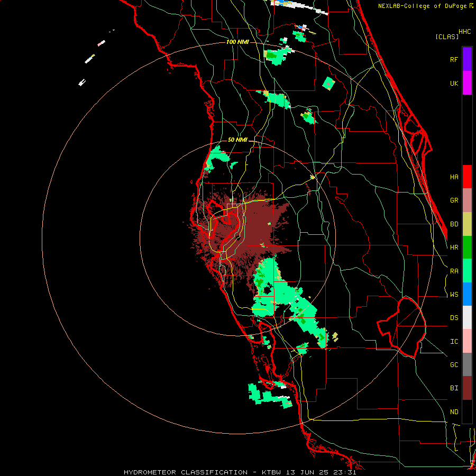The height and width of the screenshot is (476, 476).
Task: Click the HR dark green legend swatch
Action: click(x=467, y=248)
